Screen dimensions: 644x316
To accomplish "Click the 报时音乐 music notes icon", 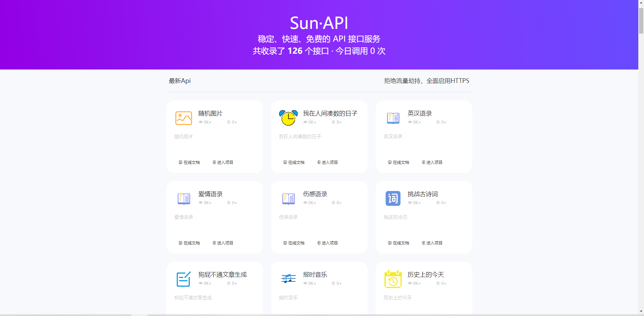I will coord(288,279).
